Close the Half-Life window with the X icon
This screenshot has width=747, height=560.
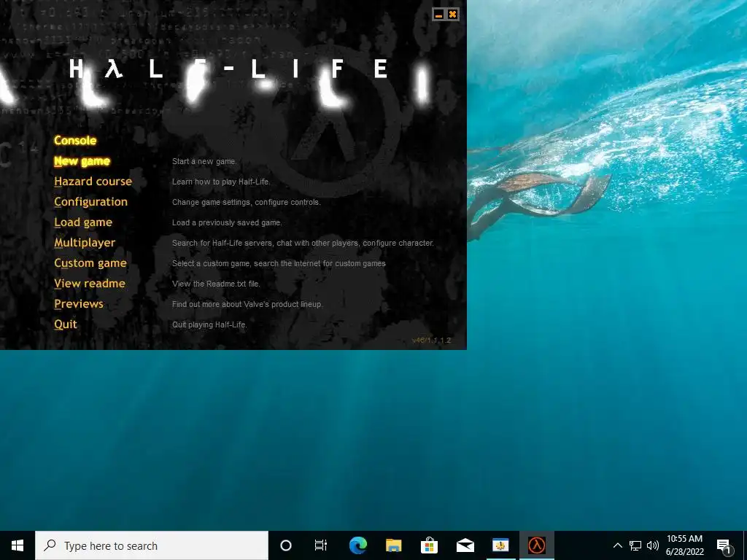pos(452,15)
